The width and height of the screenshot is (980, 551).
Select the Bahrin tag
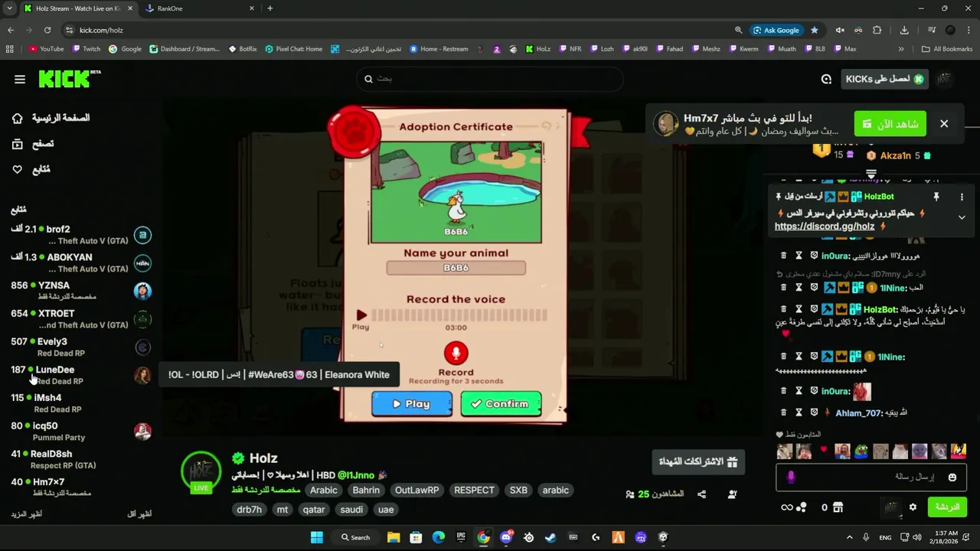[x=366, y=491]
